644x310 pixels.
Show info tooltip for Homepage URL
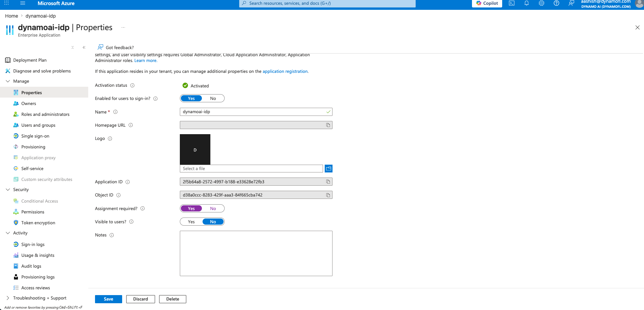[131, 125]
